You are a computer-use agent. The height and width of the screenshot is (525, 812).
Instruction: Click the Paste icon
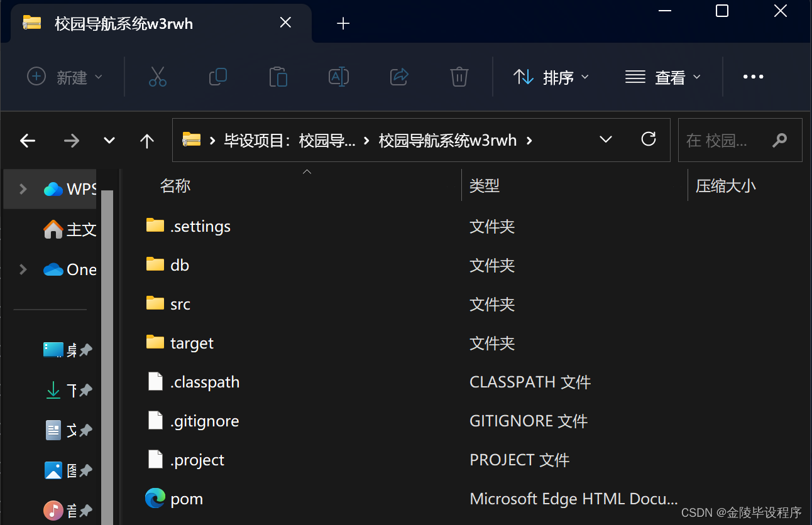tap(278, 77)
